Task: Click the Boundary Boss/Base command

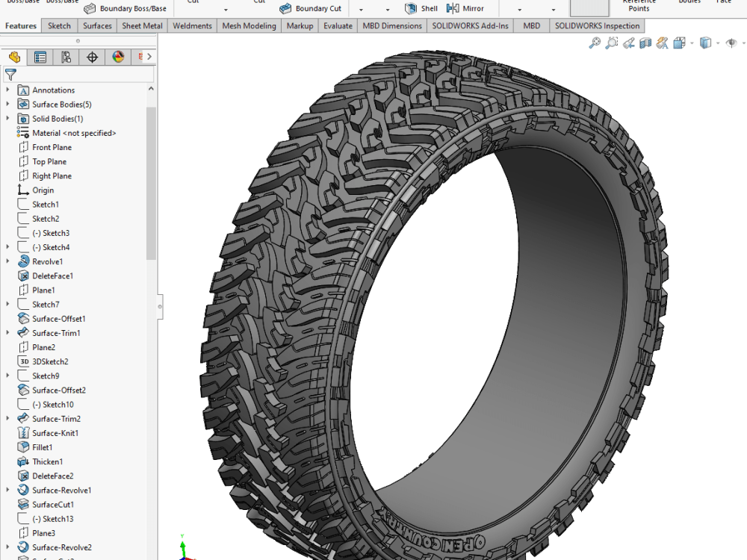Action: [x=125, y=8]
